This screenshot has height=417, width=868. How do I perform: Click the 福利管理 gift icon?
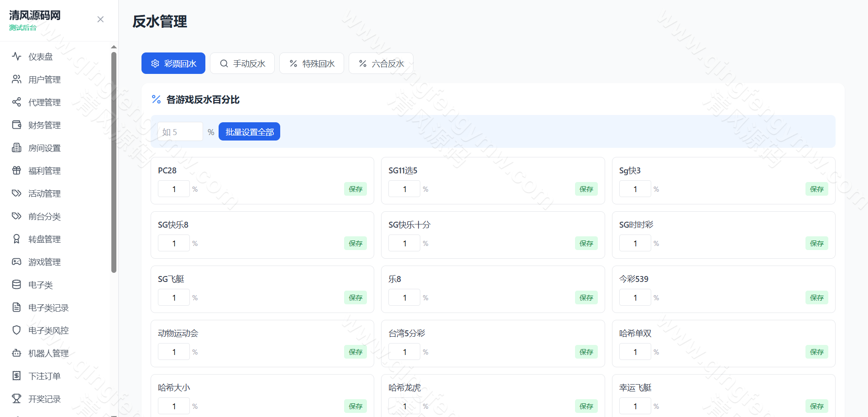16,170
